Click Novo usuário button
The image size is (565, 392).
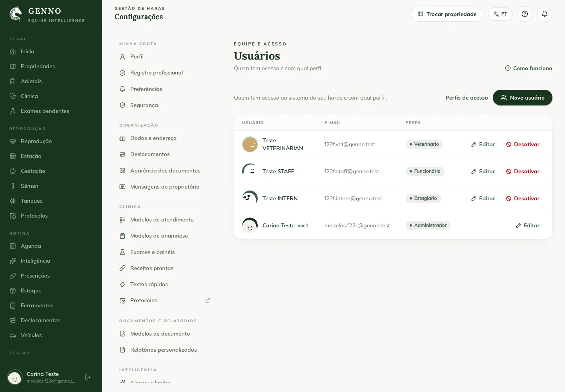click(x=523, y=98)
